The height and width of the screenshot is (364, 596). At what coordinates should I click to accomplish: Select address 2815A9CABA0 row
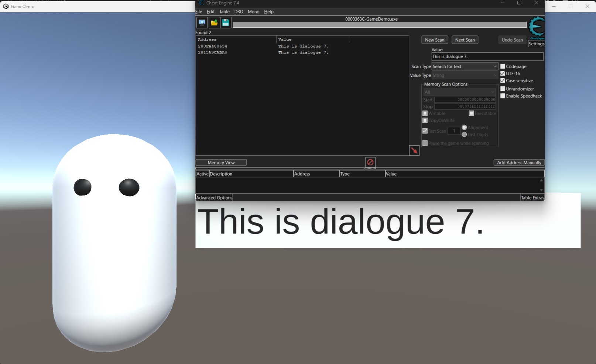tap(302, 52)
